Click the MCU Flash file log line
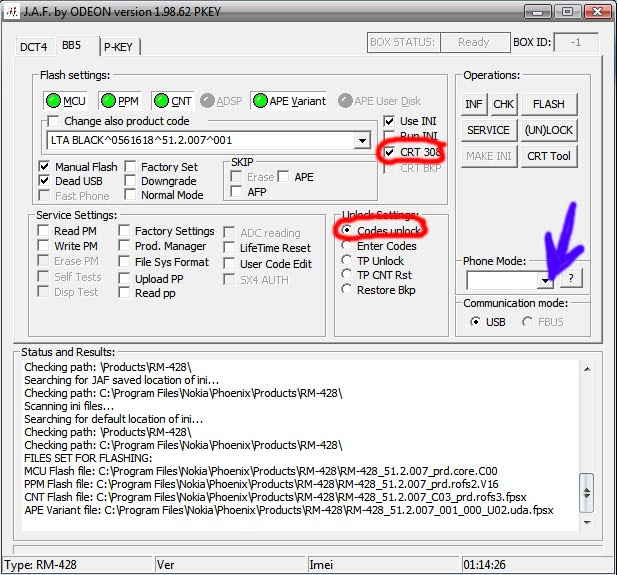Image resolution: width=617 pixels, height=575 pixels. [260, 471]
